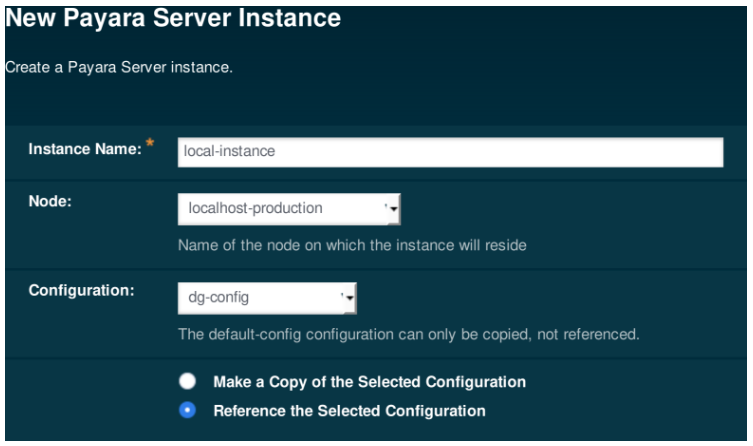The height and width of the screenshot is (446, 753).
Task: Click 'Make a Copy of the Selected Configuration' label
Action: 369,382
